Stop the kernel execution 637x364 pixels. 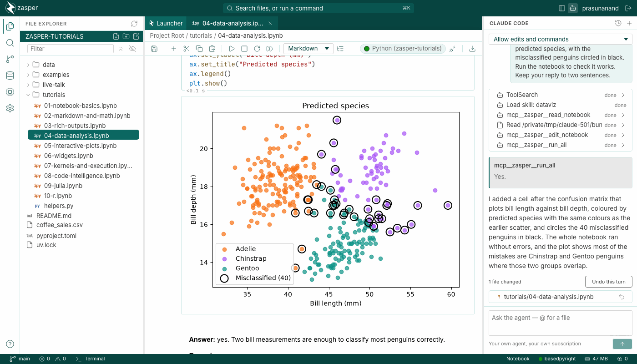(x=244, y=49)
